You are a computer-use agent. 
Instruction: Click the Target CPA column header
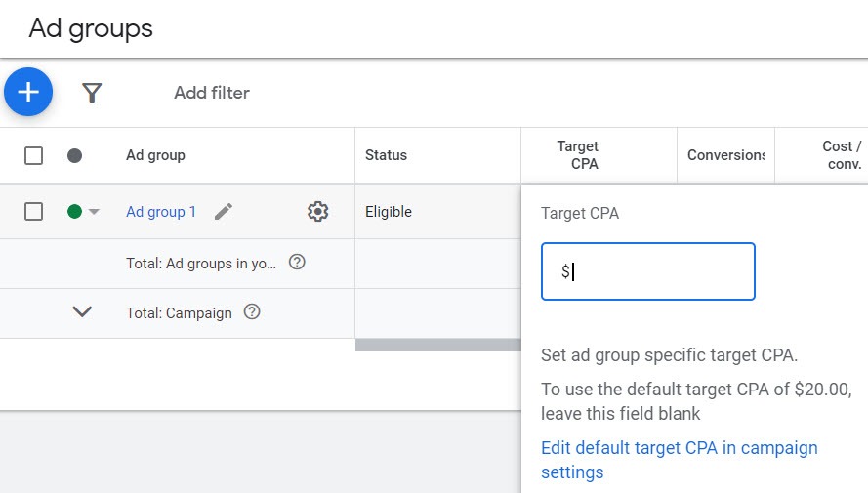coord(577,155)
